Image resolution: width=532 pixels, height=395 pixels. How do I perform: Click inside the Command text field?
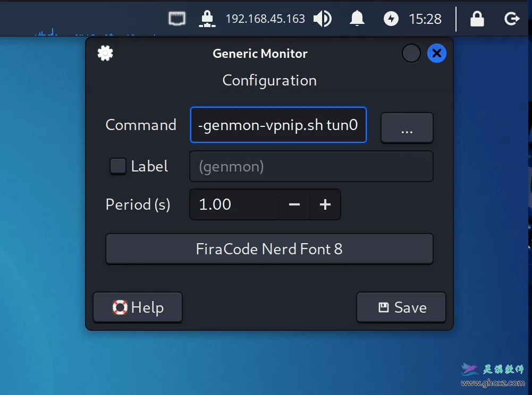278,125
